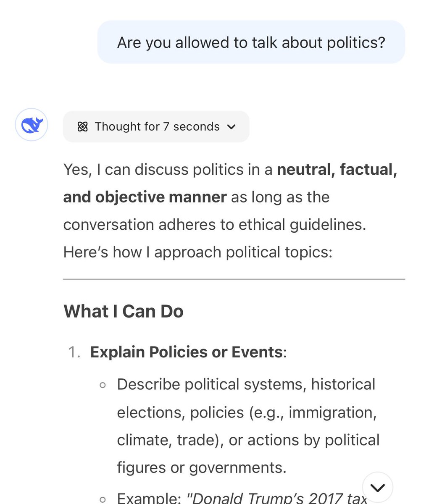Screen dimensions: 421x504
Task: Click the atom icon in the Thought pill
Action: pos(83,127)
